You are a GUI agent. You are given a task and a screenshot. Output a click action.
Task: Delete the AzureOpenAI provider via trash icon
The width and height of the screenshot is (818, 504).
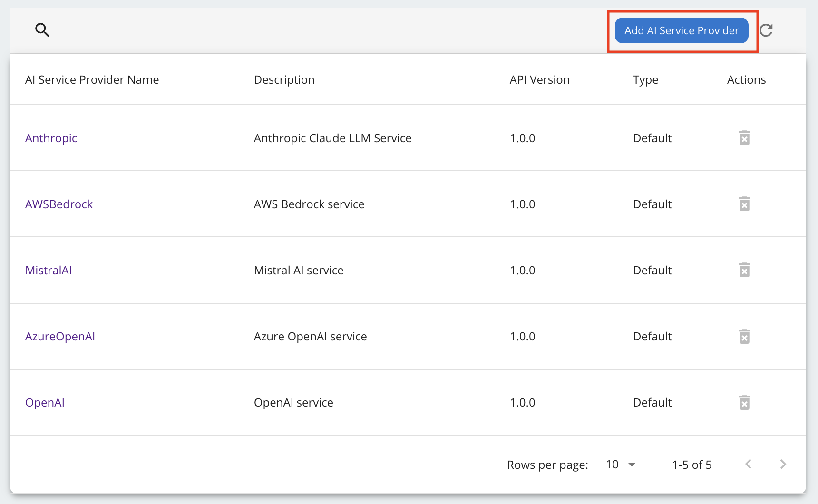click(744, 336)
